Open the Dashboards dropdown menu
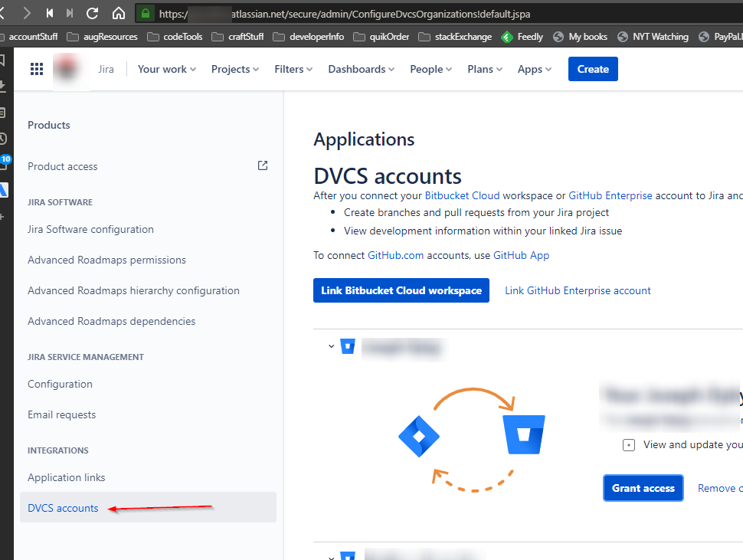Viewport: 743px width, 560px height. click(x=361, y=69)
